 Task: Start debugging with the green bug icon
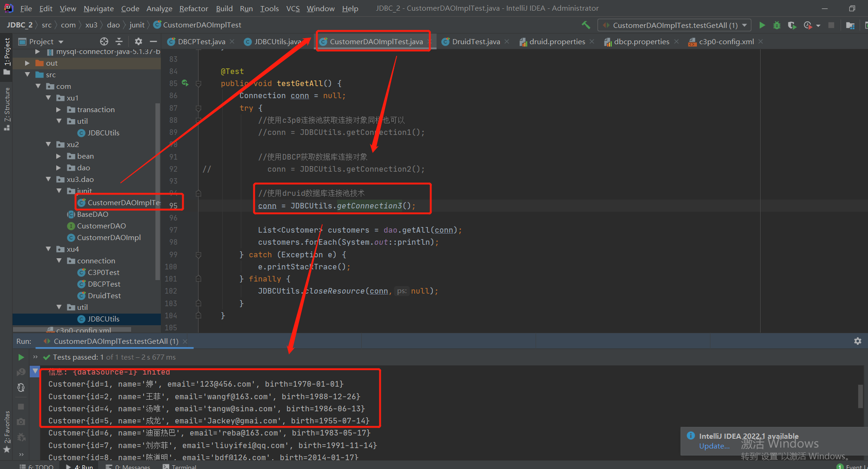coord(777,25)
